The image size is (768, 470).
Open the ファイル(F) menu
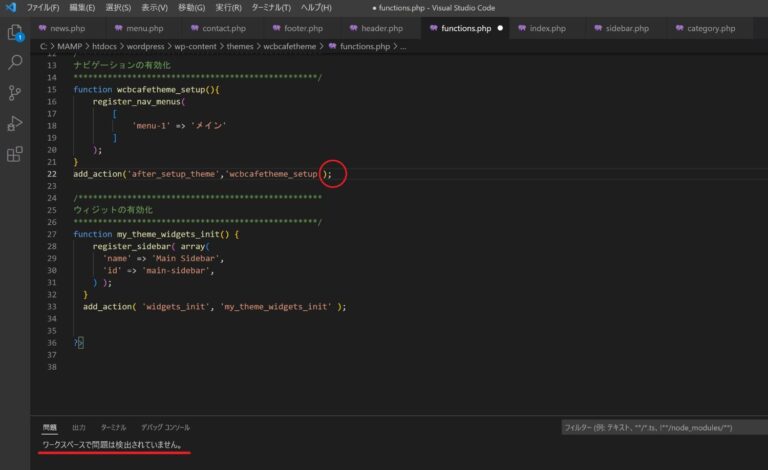pos(43,8)
